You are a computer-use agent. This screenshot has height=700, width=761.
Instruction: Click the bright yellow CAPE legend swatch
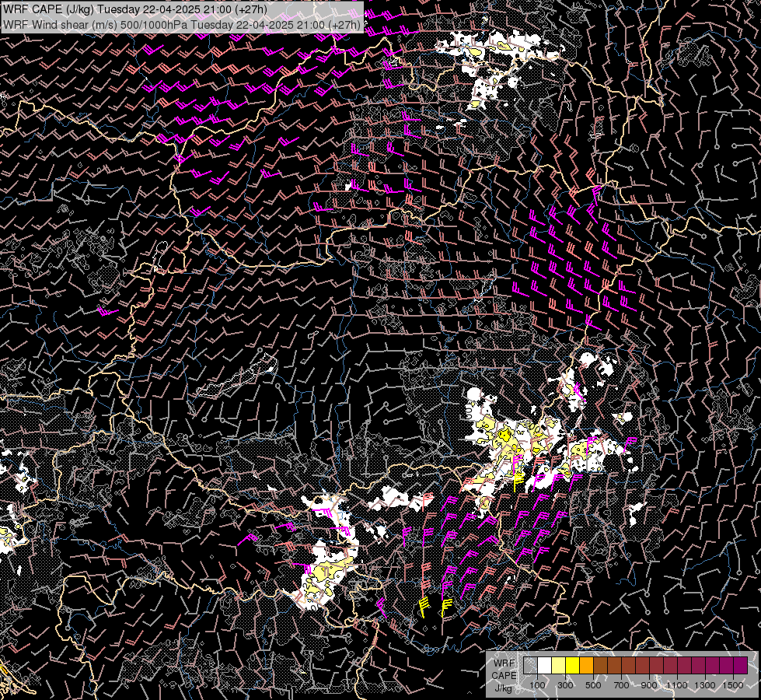tap(572, 666)
